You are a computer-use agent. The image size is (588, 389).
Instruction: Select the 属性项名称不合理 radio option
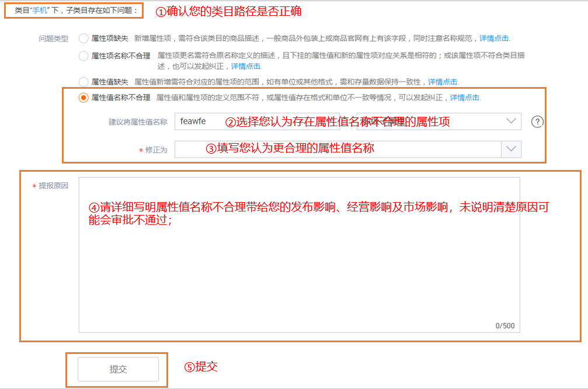(83, 56)
